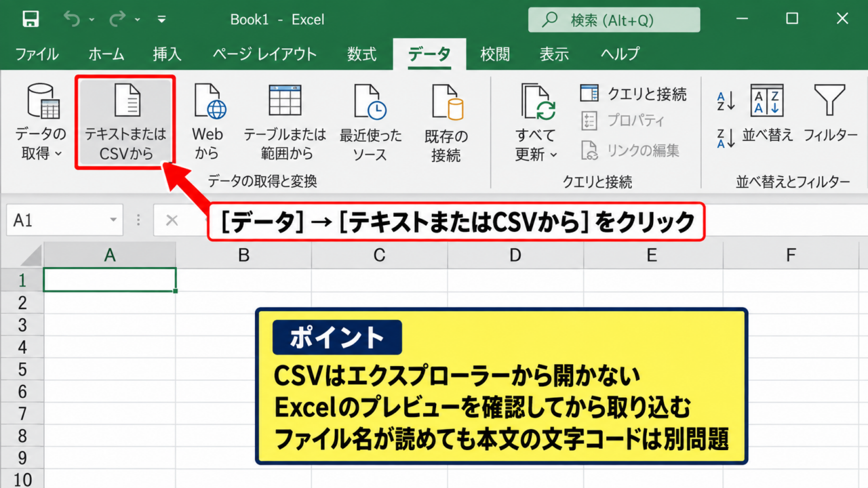Select column A header

click(110, 256)
